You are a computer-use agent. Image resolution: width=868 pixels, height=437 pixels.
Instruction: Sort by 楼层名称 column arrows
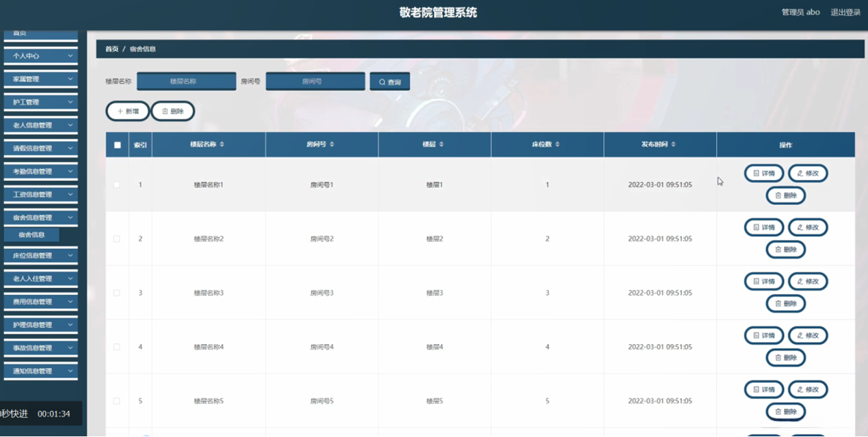tap(222, 144)
